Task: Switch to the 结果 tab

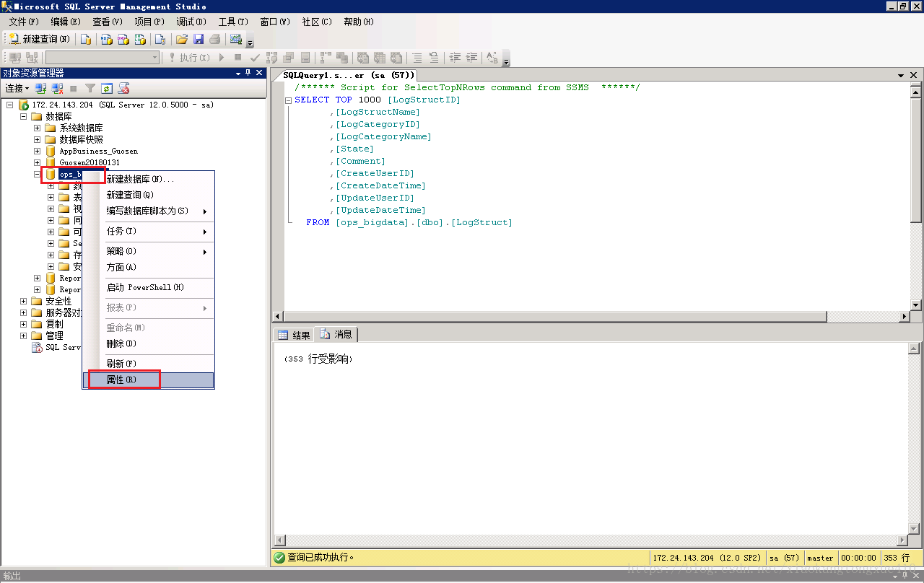Action: coord(295,335)
